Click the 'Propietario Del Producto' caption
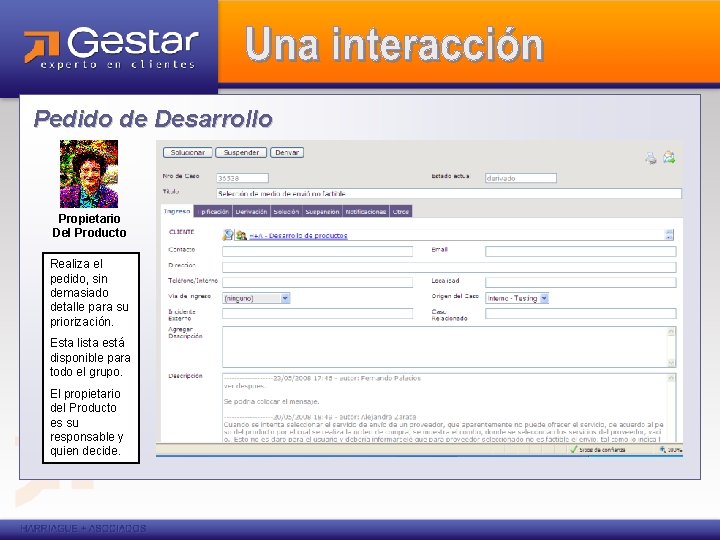Image resolution: width=720 pixels, height=540 pixels. 89,225
